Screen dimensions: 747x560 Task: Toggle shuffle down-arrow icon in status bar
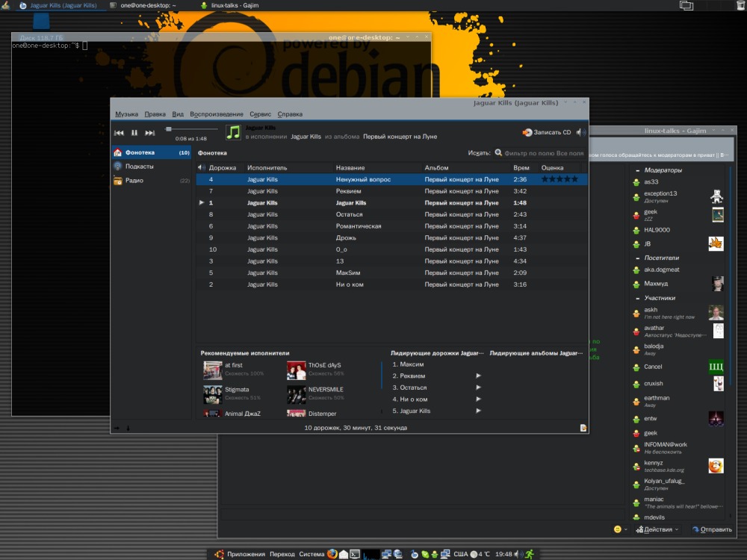[128, 428]
